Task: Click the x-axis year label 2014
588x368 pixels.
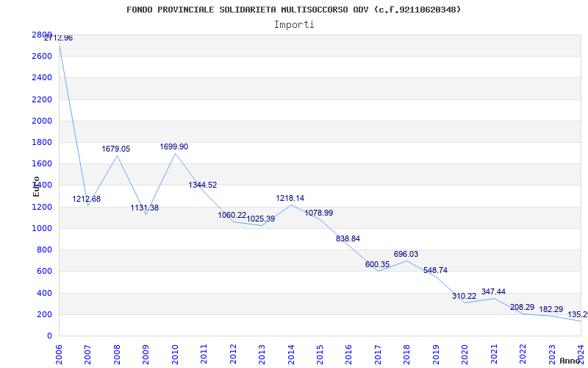Action: point(291,355)
